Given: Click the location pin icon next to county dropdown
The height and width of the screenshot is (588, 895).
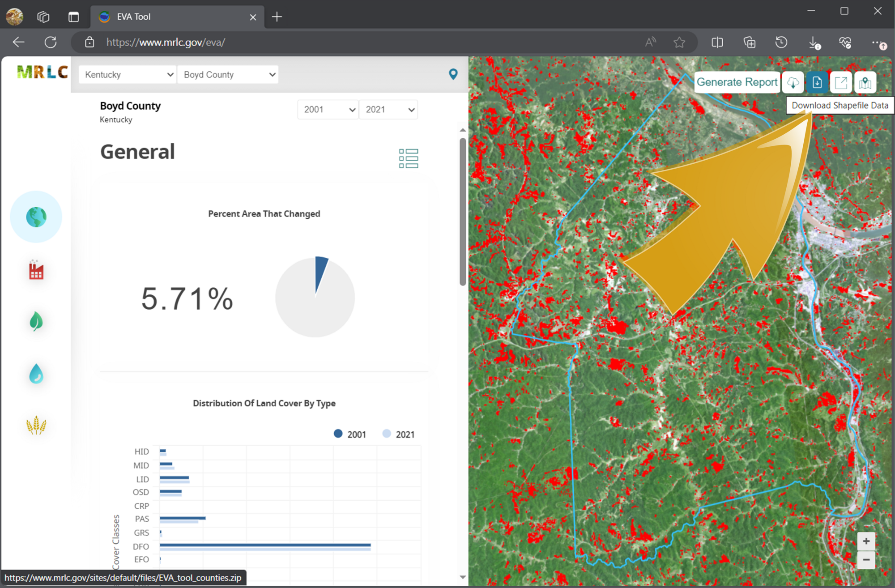Looking at the screenshot, I should point(453,74).
